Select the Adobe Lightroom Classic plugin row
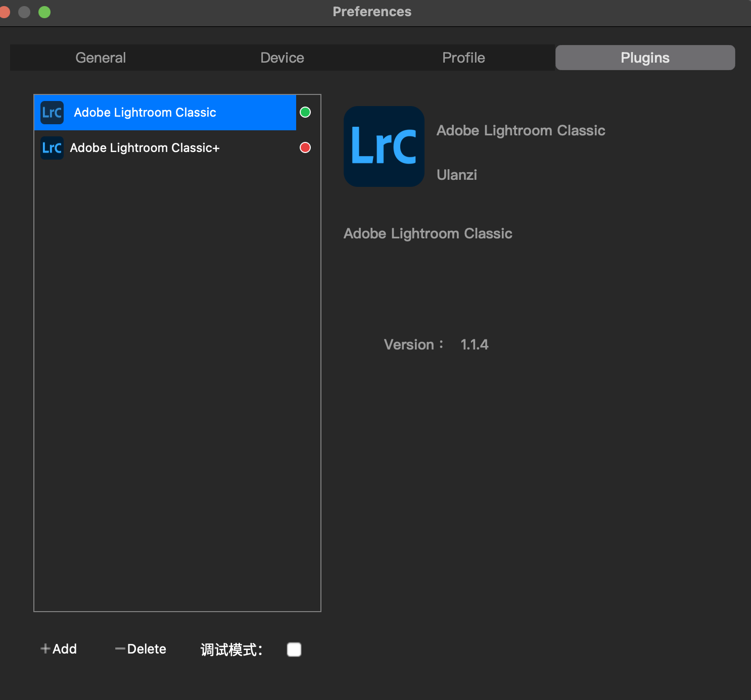 point(165,112)
